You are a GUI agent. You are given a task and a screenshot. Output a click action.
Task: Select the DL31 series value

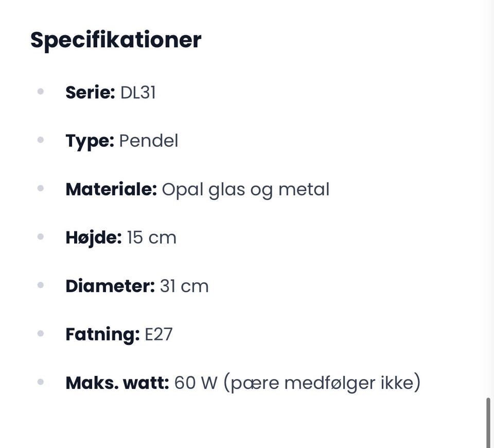point(138,93)
